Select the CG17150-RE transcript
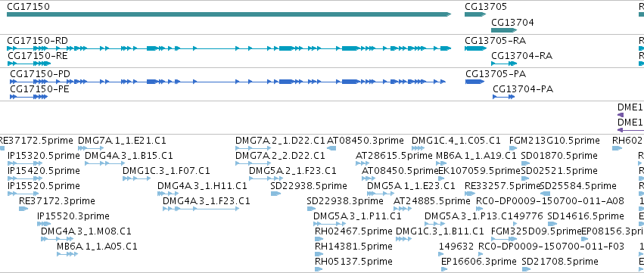644x273 pixels. [x=29, y=64]
